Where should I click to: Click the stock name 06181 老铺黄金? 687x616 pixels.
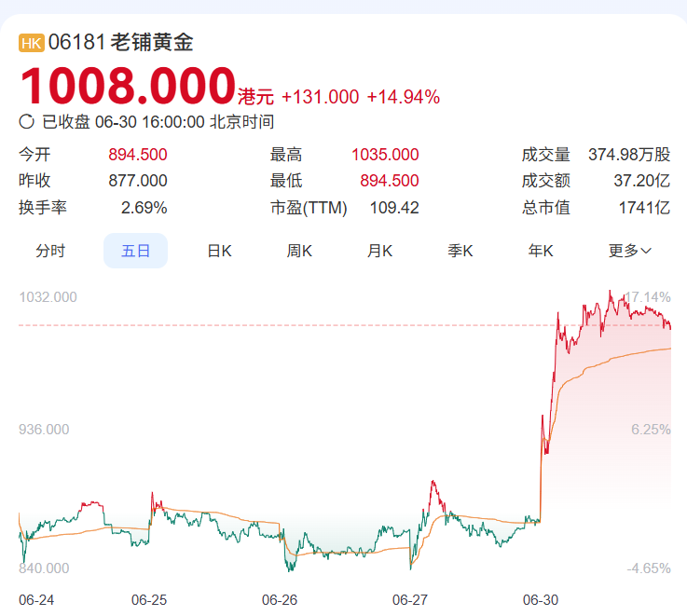pos(120,43)
